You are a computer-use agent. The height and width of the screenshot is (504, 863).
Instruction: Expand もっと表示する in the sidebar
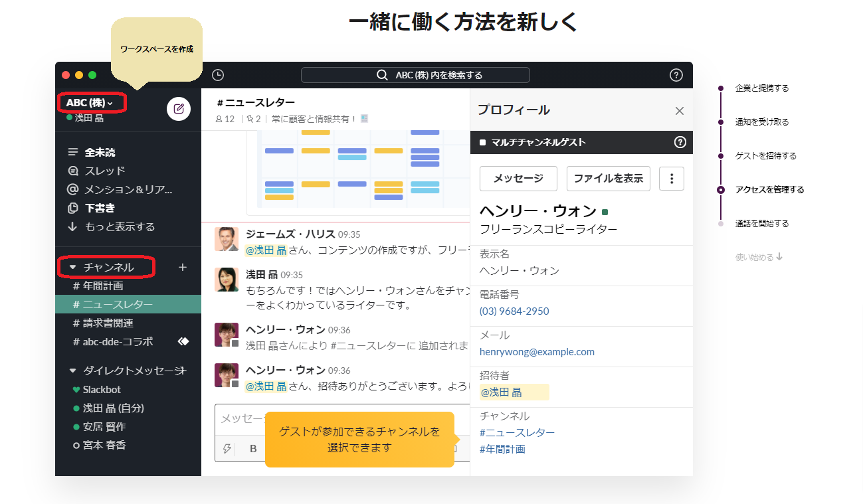point(111,226)
